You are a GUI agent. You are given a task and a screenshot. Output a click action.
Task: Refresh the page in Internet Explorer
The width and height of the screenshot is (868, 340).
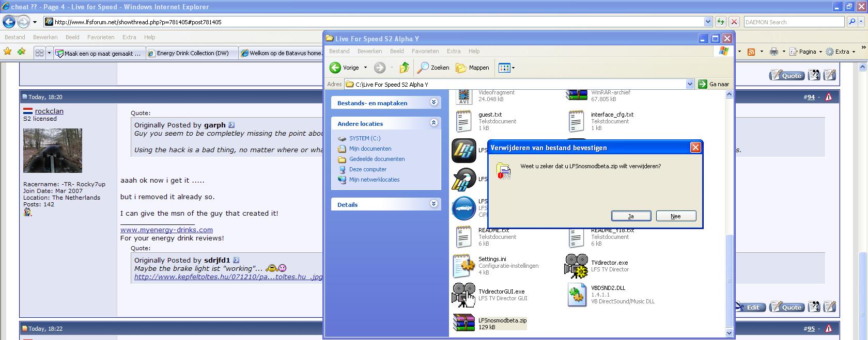coord(721,22)
